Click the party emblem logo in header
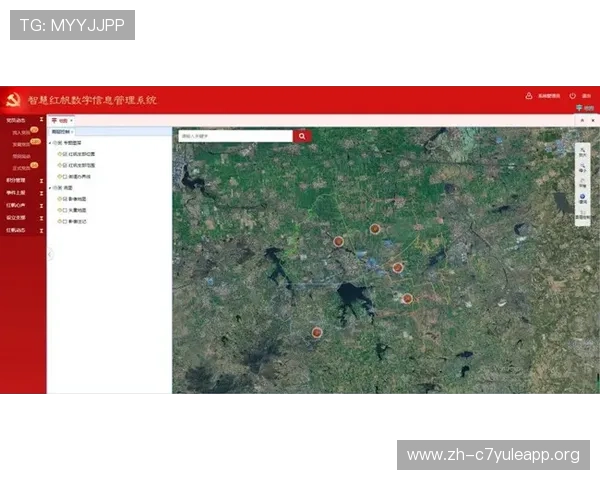 [x=13, y=99]
